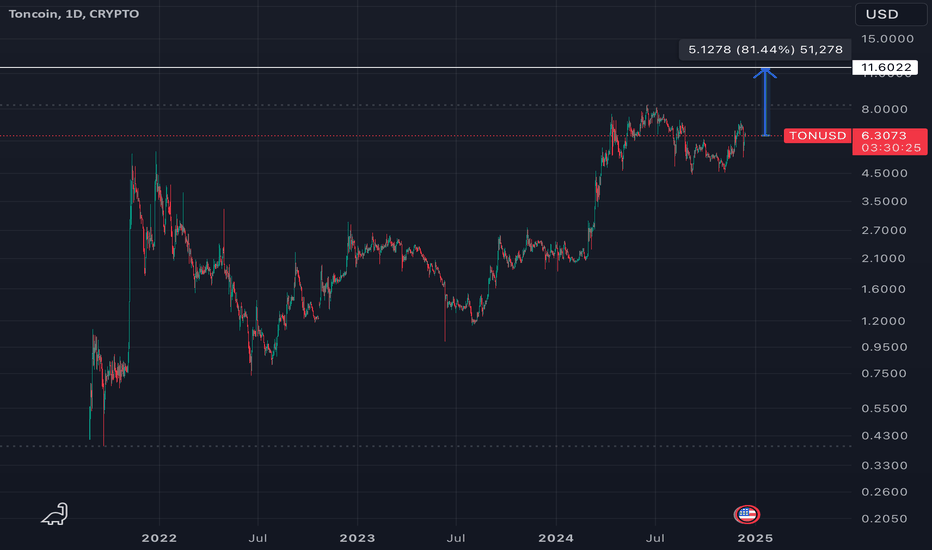Screen dimensions: 932x550
Task: Click the 0.2600 price axis label
Action: 884,492
